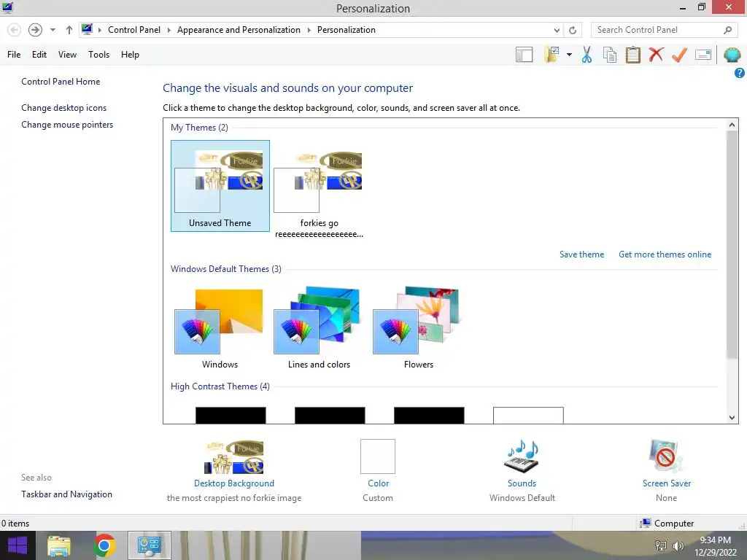Click the computer icon in address bar
Screen dimensions: 747x560
87,29
